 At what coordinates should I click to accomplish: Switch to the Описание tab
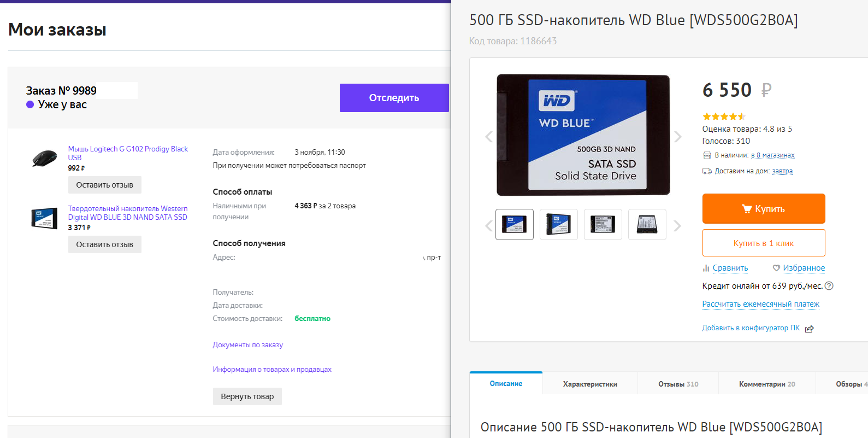(x=506, y=383)
